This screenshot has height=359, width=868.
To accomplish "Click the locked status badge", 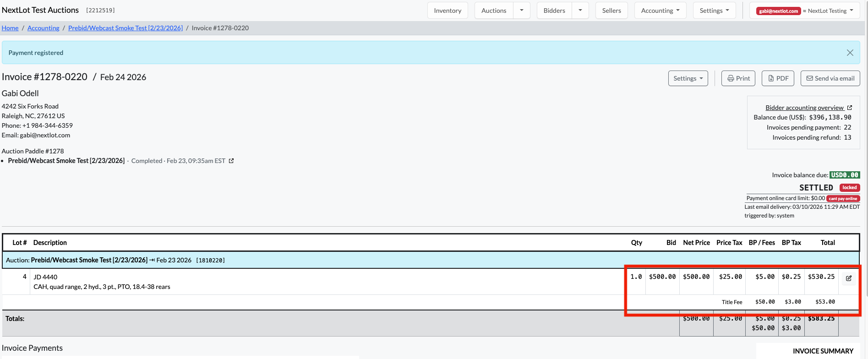I will 850,188.
